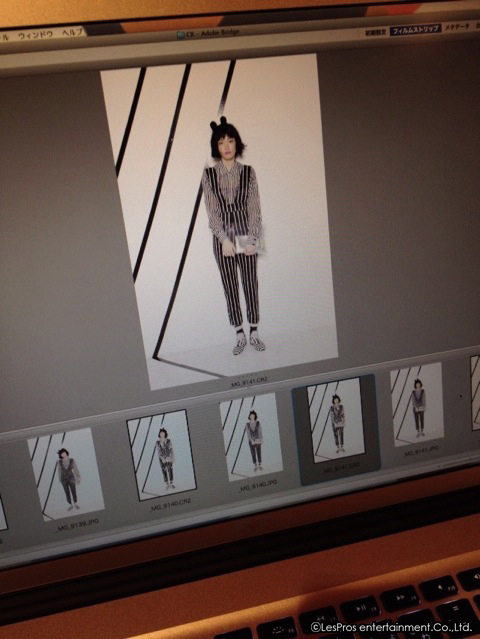
Task: Select the _MG_9139.JPG thumbnail
Action: pos(66,474)
